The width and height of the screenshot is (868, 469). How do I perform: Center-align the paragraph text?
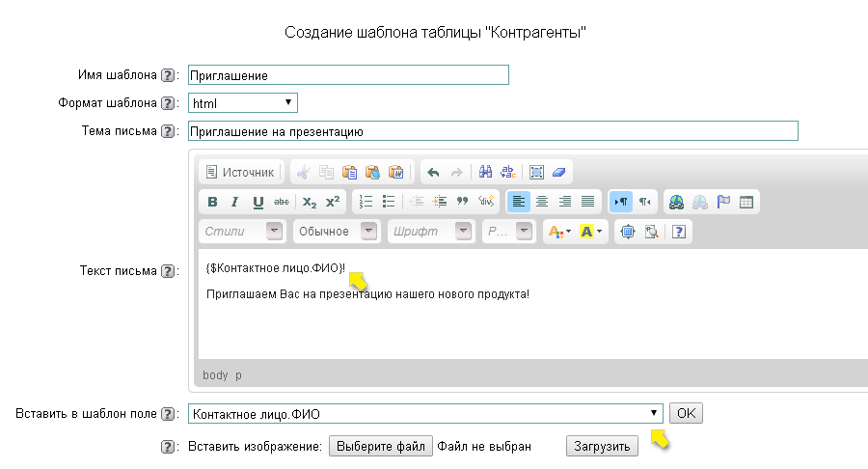[x=542, y=203]
